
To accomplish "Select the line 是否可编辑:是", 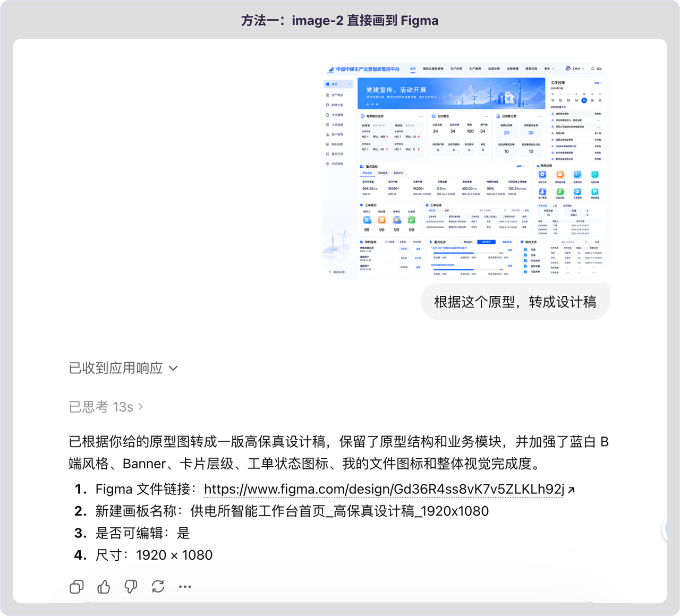I will pyautogui.click(x=142, y=533).
